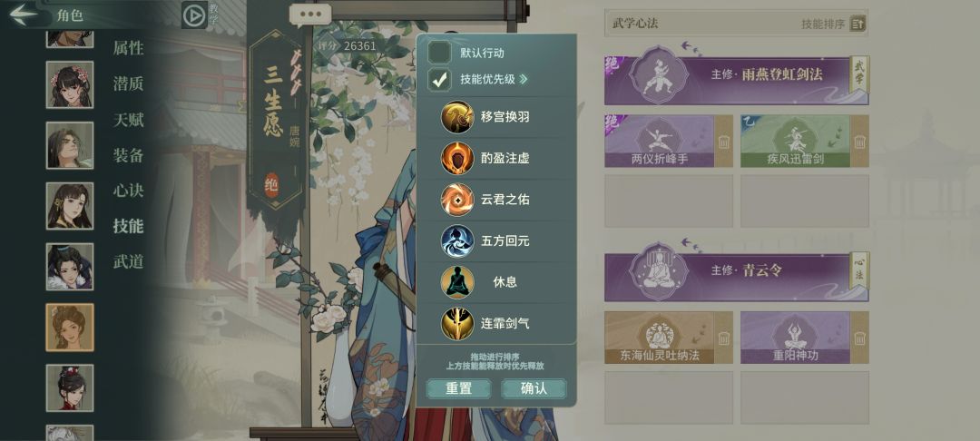
Task: Switch to the 装备 tab
Action: (129, 155)
